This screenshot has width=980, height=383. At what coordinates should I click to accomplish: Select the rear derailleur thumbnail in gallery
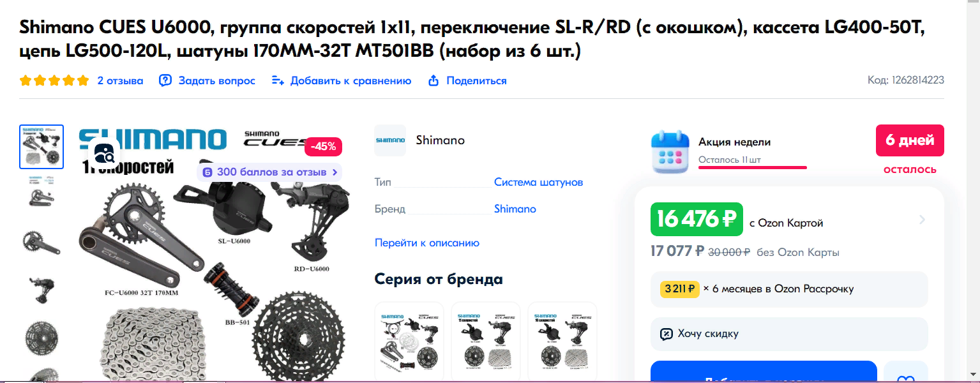point(41,288)
